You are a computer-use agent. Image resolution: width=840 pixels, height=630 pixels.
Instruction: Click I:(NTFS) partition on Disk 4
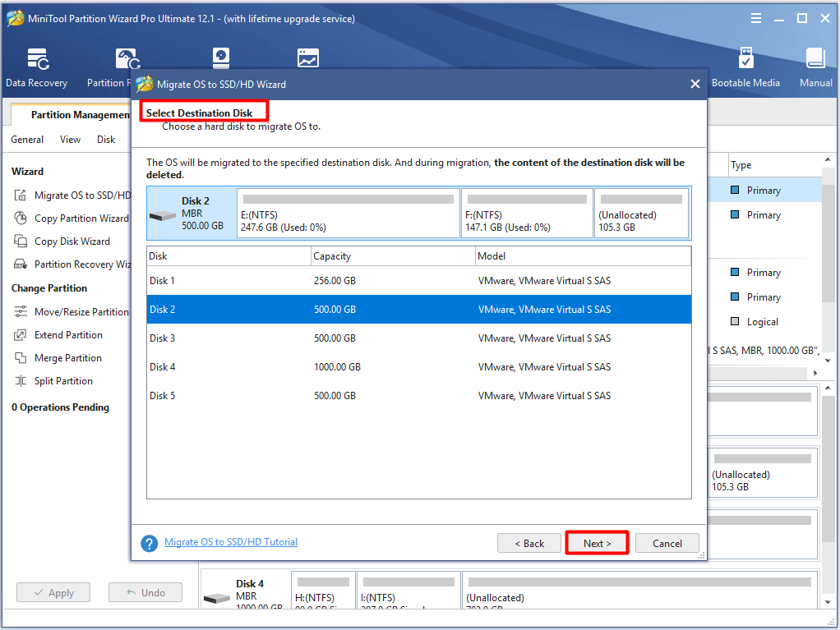click(x=408, y=591)
